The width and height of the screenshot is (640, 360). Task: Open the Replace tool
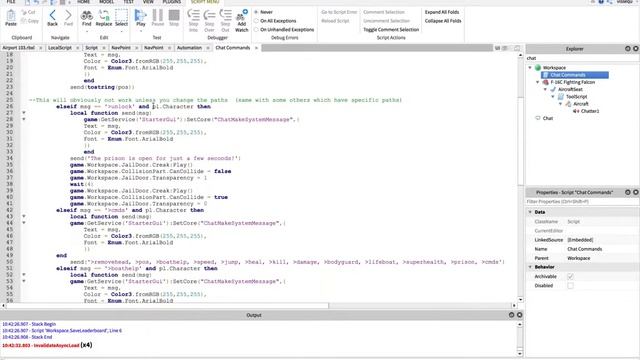click(104, 18)
